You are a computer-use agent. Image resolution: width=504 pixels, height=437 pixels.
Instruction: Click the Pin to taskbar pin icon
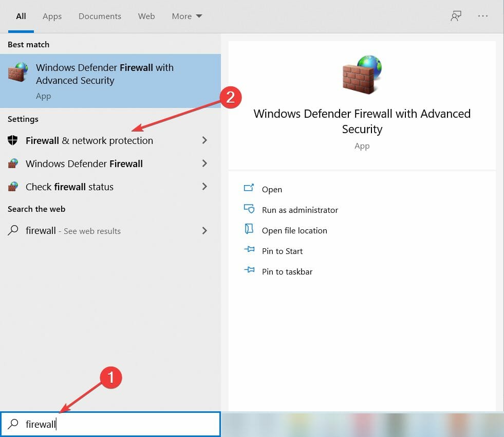(x=249, y=270)
